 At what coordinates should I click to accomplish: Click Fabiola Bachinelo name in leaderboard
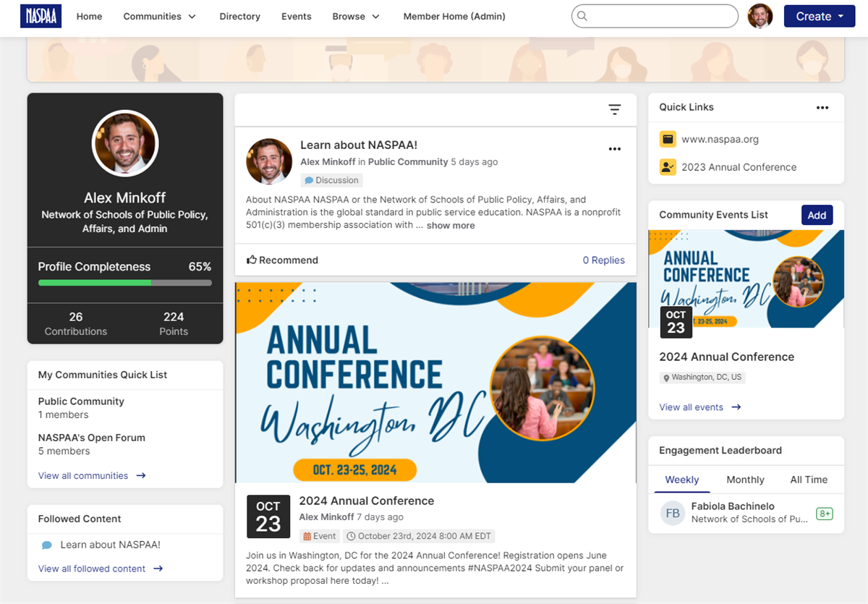click(x=733, y=506)
